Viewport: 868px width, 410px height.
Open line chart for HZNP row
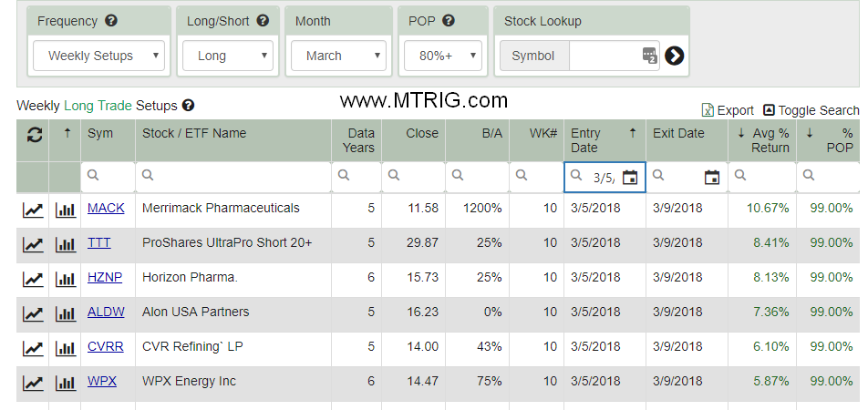33,280
